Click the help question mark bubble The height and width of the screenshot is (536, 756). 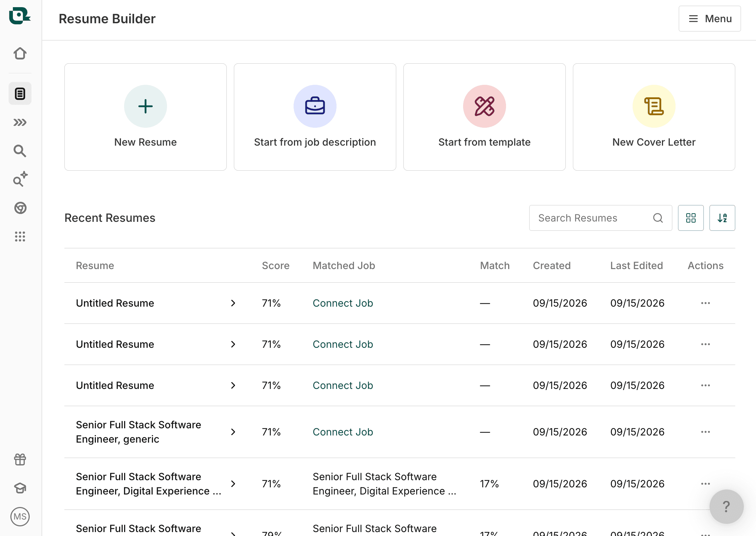point(726,507)
